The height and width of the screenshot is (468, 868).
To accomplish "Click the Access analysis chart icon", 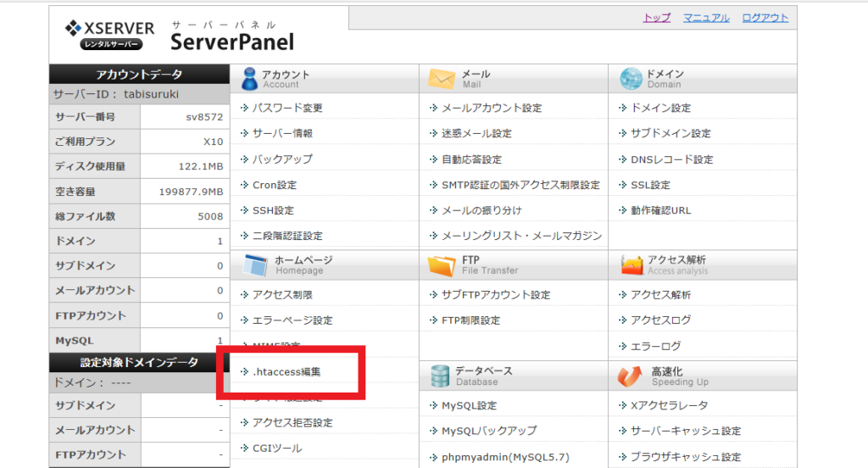I will (x=632, y=265).
